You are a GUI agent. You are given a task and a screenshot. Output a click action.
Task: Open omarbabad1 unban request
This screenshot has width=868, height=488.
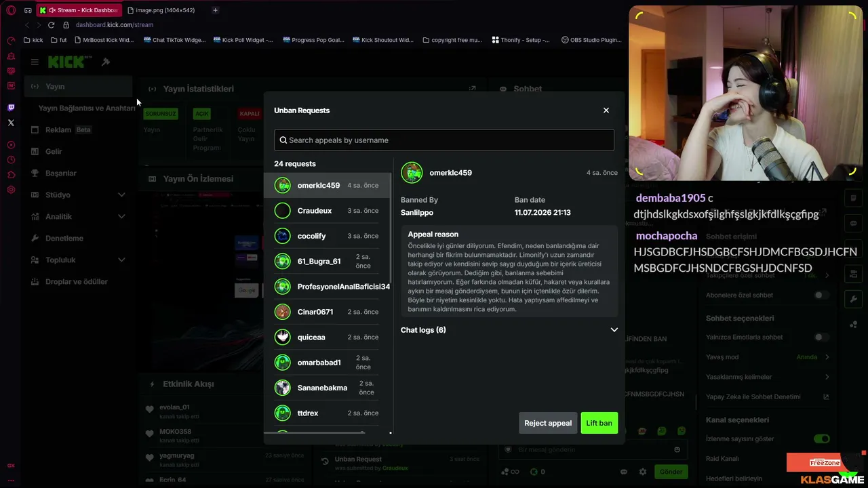point(328,362)
